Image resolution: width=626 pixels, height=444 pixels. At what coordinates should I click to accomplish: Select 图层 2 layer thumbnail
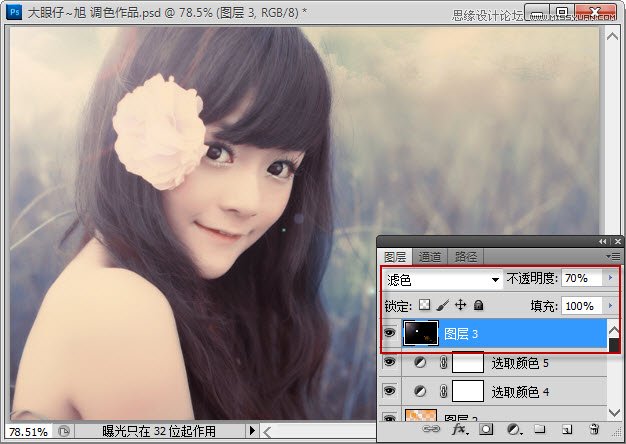(x=421, y=415)
